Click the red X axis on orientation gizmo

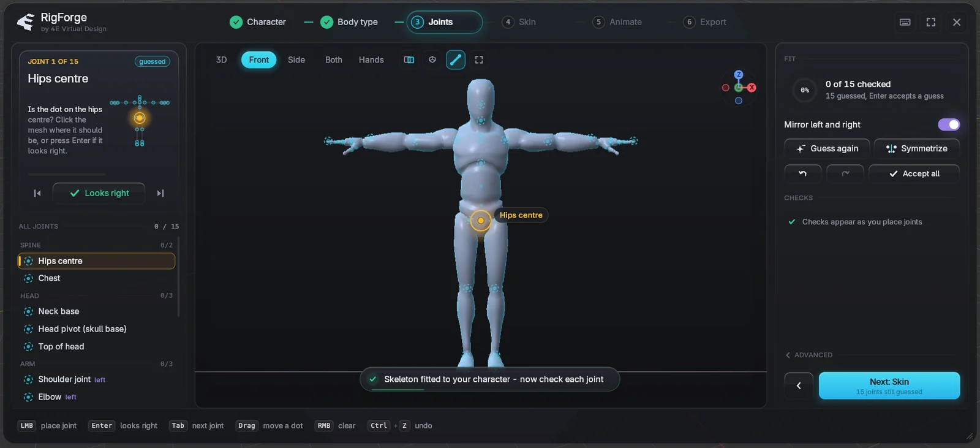pos(752,88)
